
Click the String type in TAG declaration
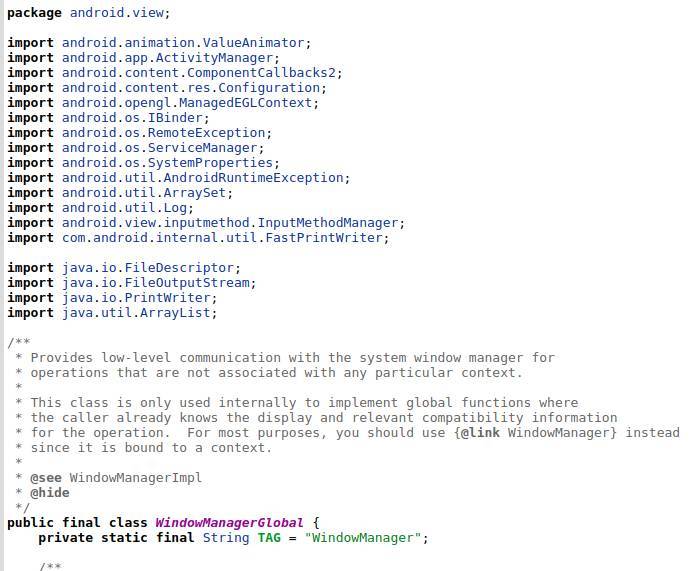coord(226,538)
